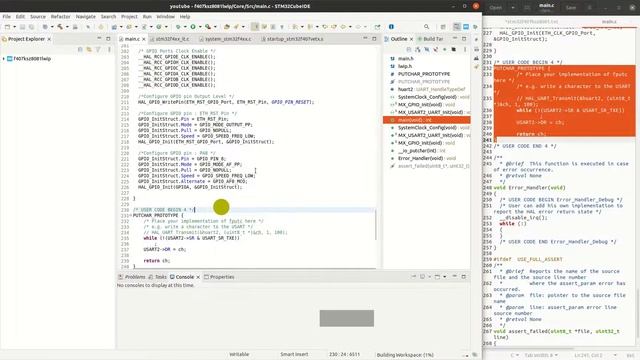640x360 pixels.
Task: Toggle Mark Occurrences in the toolbar
Action: click(255, 27)
